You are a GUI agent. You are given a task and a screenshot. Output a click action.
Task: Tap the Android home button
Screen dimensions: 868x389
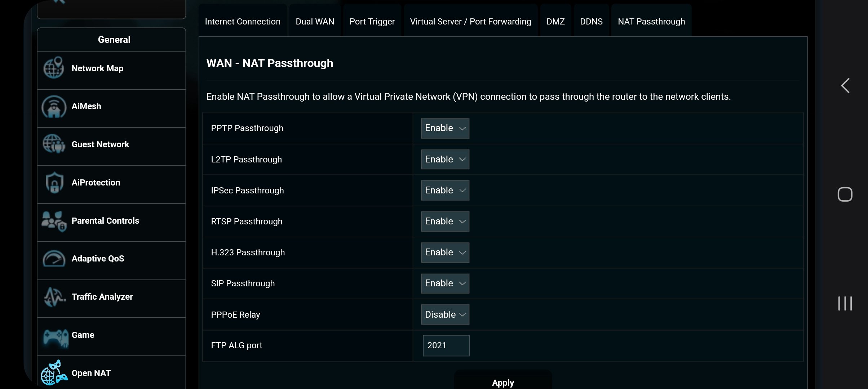(x=845, y=194)
